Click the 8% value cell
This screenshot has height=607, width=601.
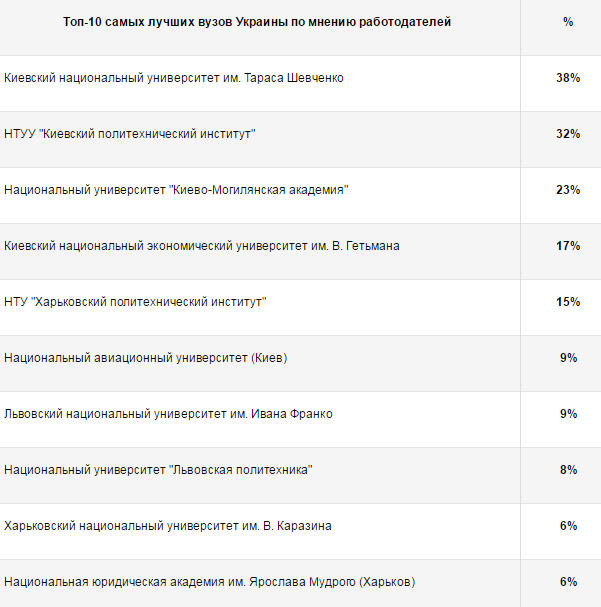coord(568,470)
